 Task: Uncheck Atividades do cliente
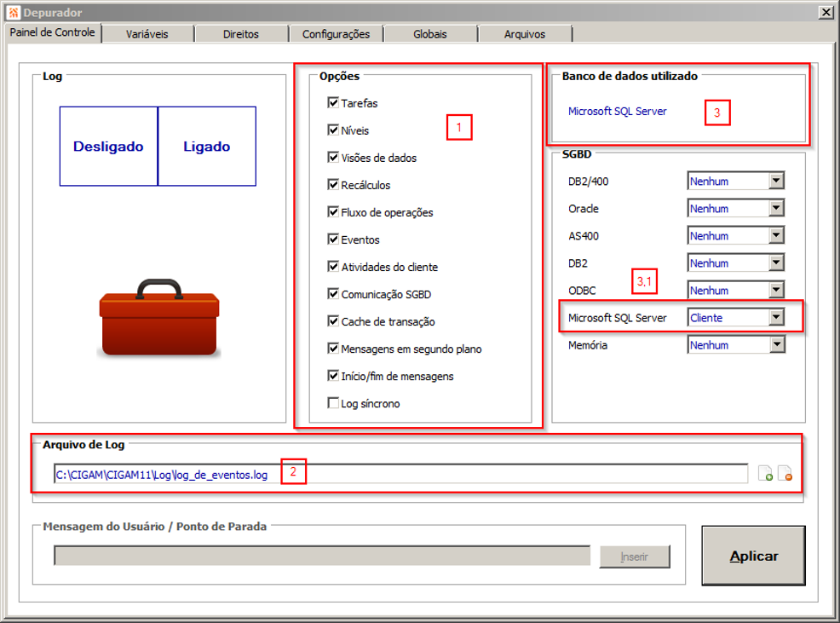pos(333,267)
